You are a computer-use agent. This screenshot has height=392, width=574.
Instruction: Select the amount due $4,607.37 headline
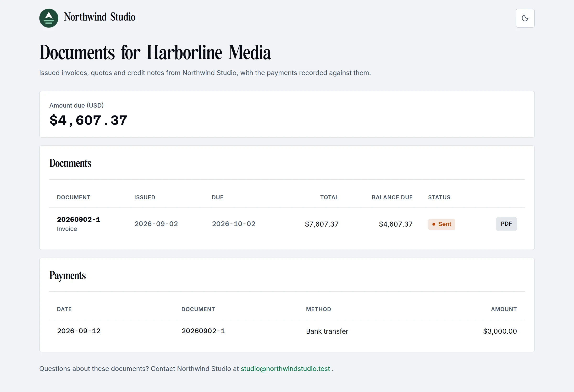point(88,120)
